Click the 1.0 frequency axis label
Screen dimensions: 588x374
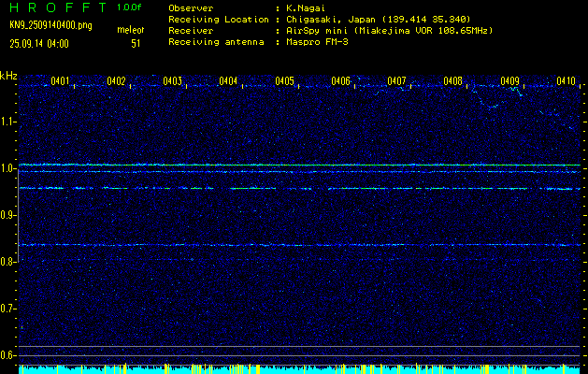[8, 168]
